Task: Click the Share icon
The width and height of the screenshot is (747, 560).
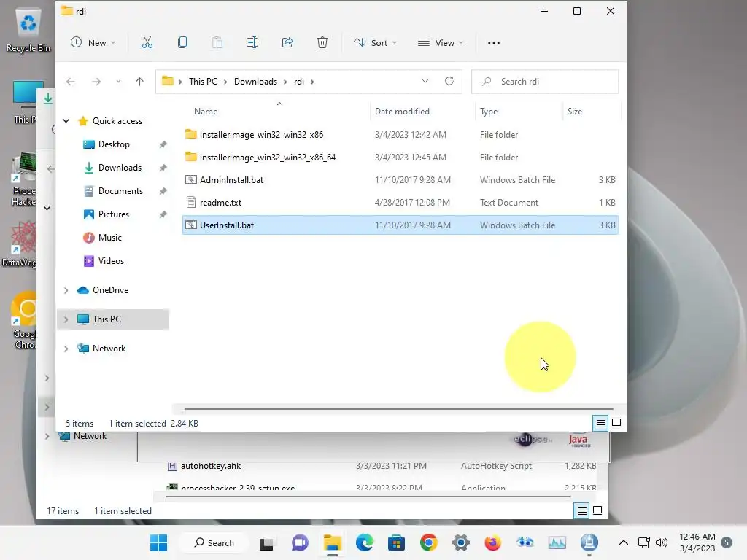Action: (x=287, y=43)
